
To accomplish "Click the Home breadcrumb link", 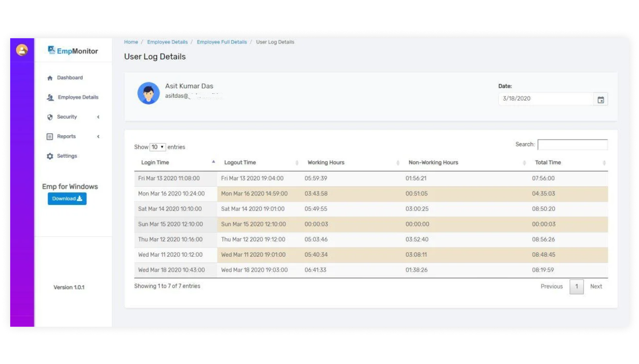I will (130, 42).
